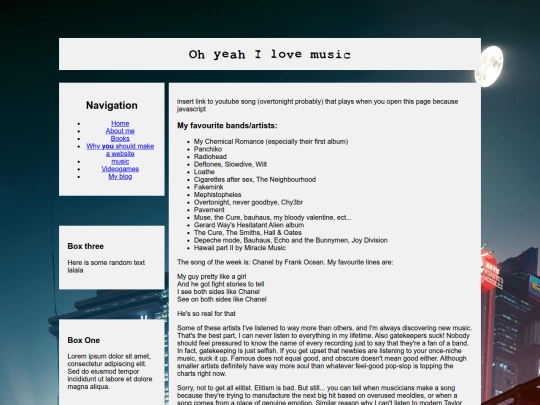540x405 pixels.
Task: Click the Loathe list item
Action: click(x=204, y=172)
